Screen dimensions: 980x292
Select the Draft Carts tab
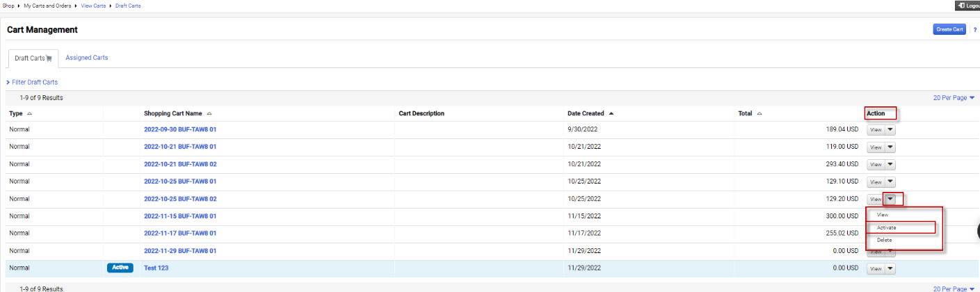coord(33,58)
